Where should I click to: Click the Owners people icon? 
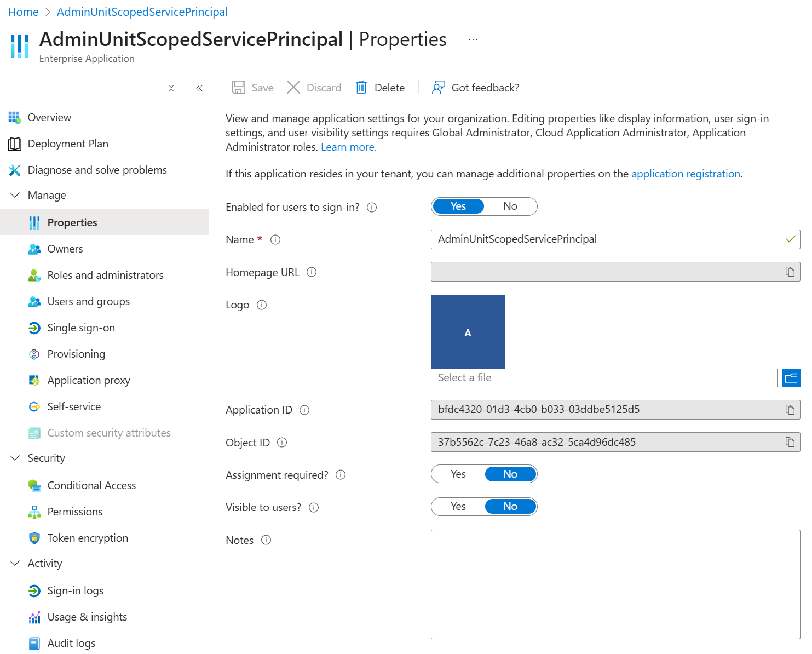pos(34,249)
